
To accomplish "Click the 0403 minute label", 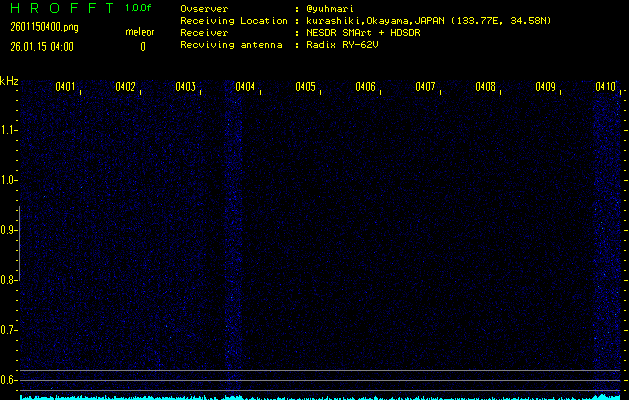I will point(185,87).
